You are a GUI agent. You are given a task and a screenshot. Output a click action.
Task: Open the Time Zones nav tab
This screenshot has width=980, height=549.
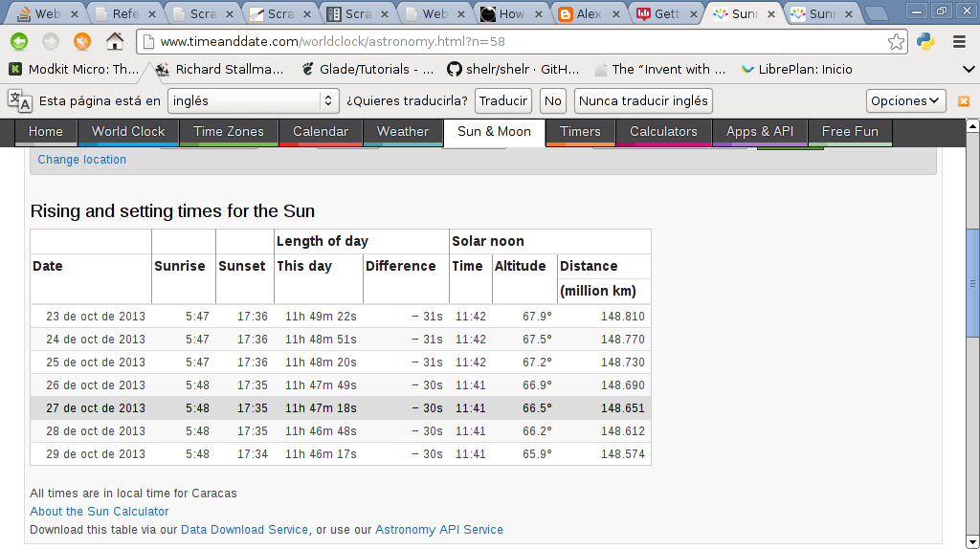click(229, 132)
